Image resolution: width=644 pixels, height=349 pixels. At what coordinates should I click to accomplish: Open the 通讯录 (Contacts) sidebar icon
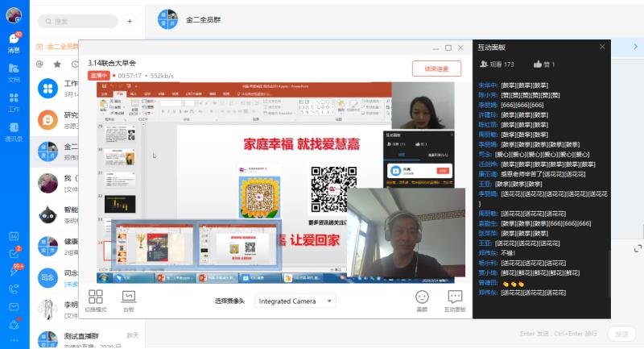pyautogui.click(x=14, y=131)
